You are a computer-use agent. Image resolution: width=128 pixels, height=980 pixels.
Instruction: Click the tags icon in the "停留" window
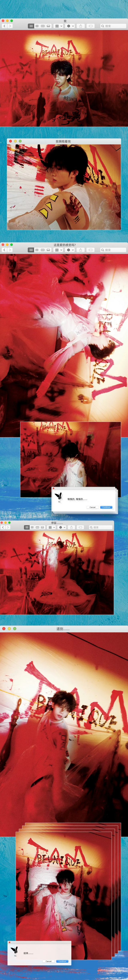[80, 527]
